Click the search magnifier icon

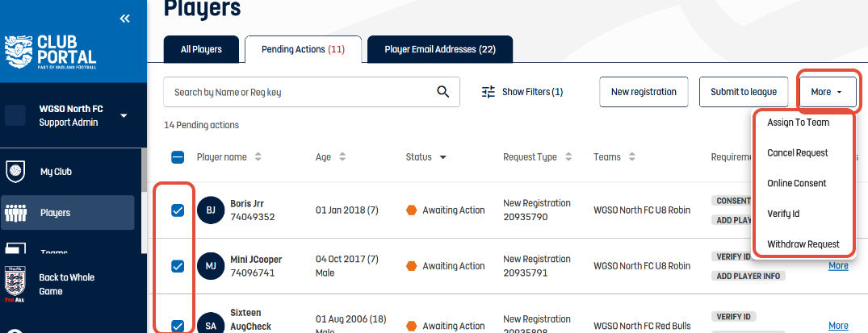(442, 92)
